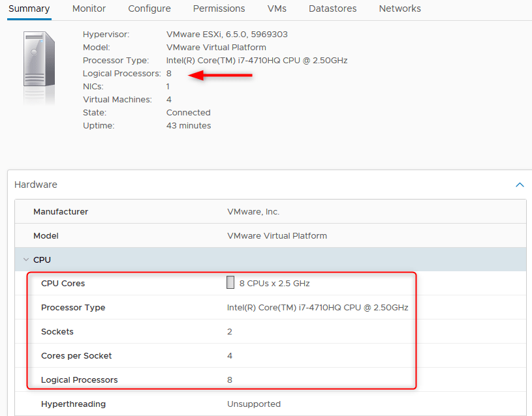The height and width of the screenshot is (416, 532).
Task: Select the Networks tab
Action: point(399,9)
